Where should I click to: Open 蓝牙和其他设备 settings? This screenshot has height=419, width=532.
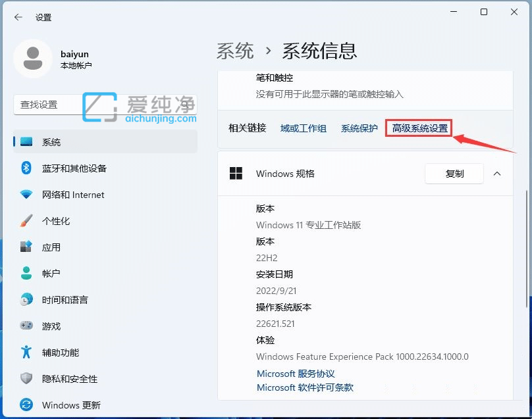click(x=105, y=168)
